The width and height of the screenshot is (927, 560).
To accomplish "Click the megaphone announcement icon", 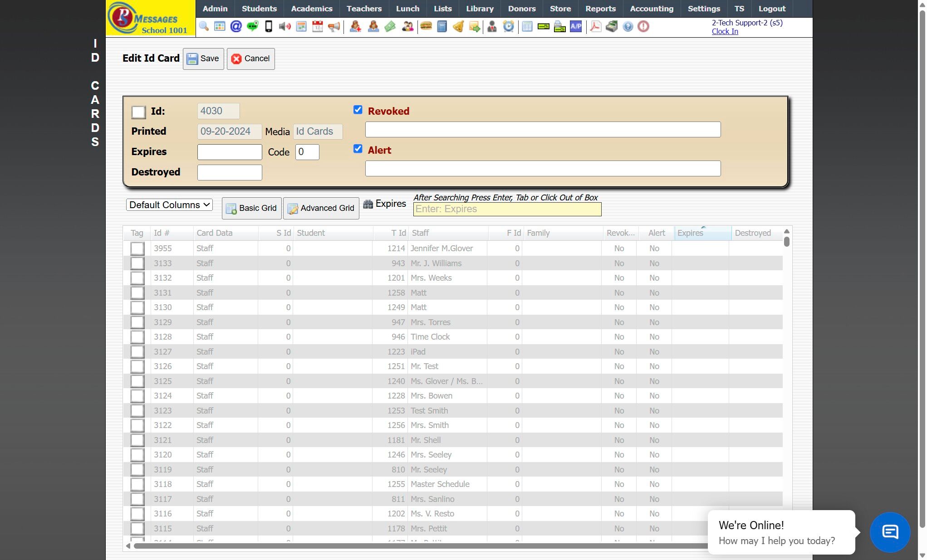I will point(334,27).
